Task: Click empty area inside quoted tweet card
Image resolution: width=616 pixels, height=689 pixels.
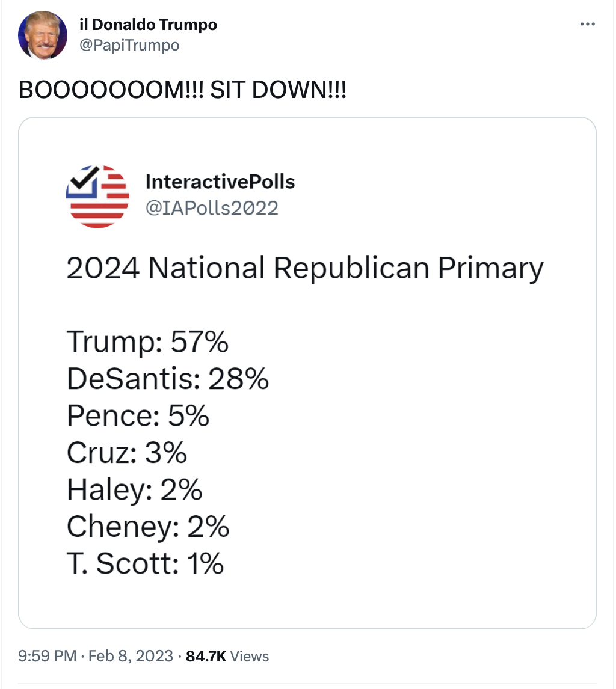Action: coord(417,461)
